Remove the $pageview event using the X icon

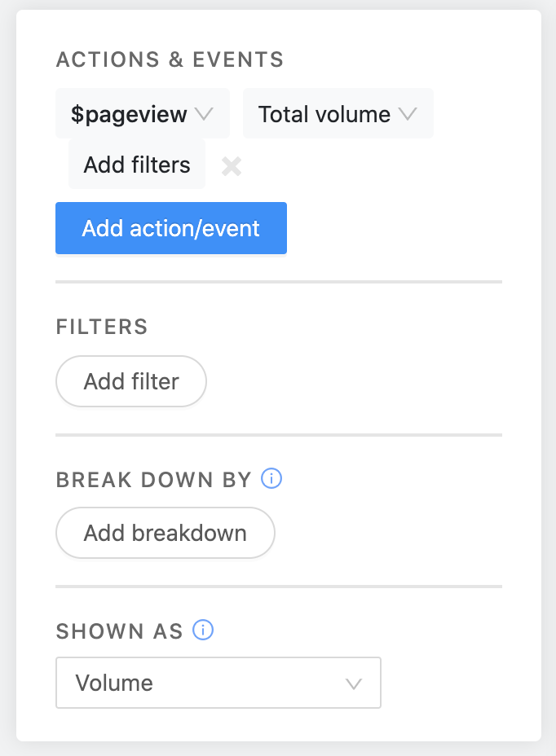231,166
